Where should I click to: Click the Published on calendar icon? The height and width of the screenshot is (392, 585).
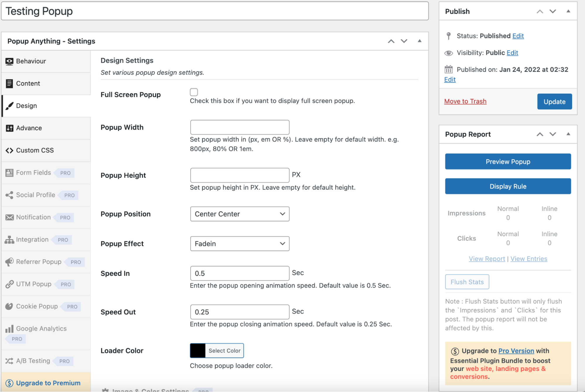point(449,70)
